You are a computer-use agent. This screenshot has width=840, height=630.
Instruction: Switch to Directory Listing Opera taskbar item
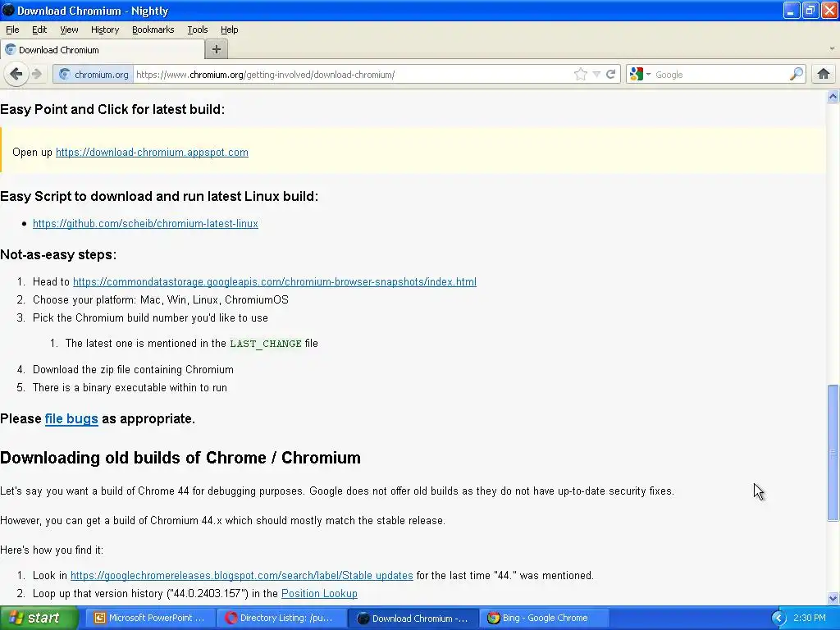pyautogui.click(x=282, y=618)
